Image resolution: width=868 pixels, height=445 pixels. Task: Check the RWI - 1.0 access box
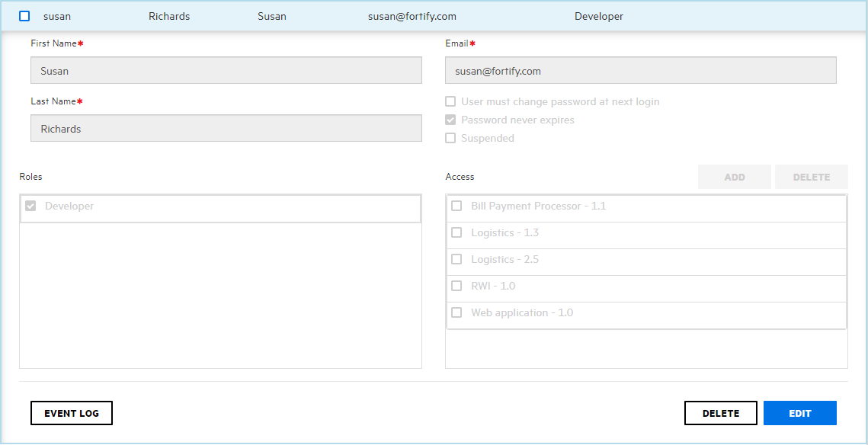pyautogui.click(x=456, y=286)
